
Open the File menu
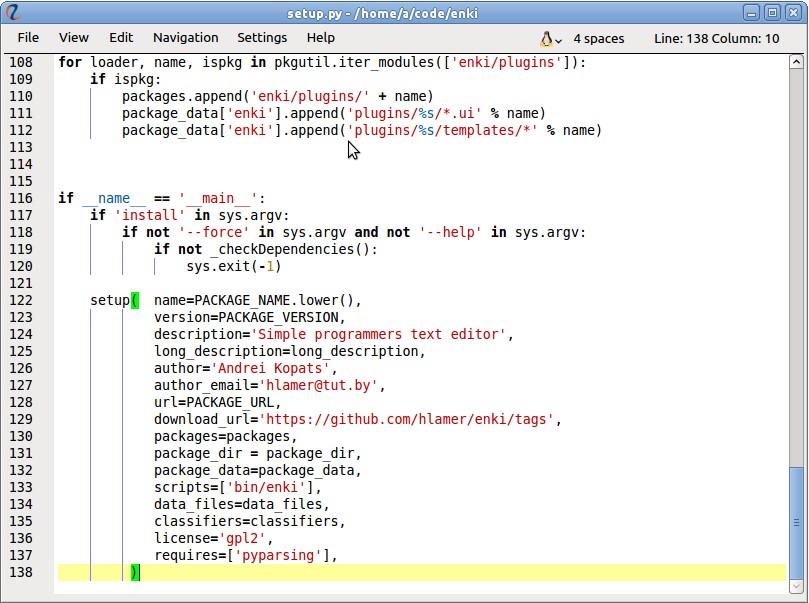(28, 38)
